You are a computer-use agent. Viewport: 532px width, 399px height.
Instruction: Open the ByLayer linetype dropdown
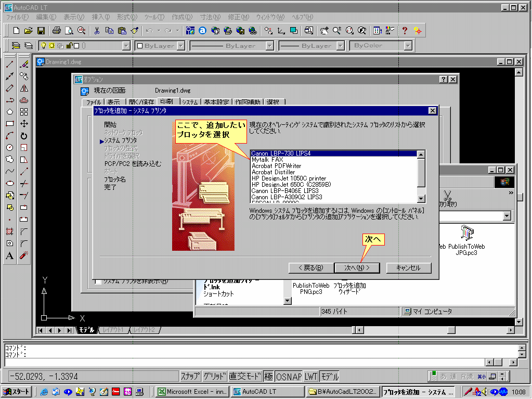coord(269,46)
